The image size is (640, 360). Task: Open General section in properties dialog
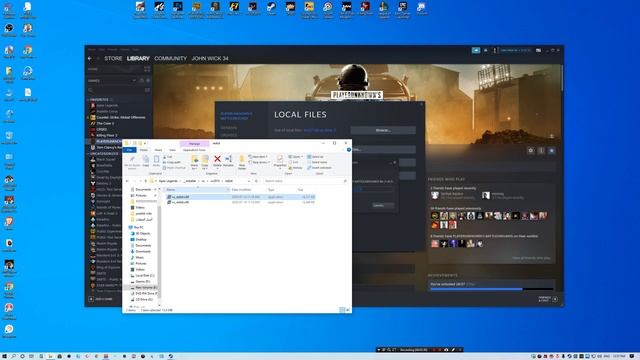[x=229, y=128]
